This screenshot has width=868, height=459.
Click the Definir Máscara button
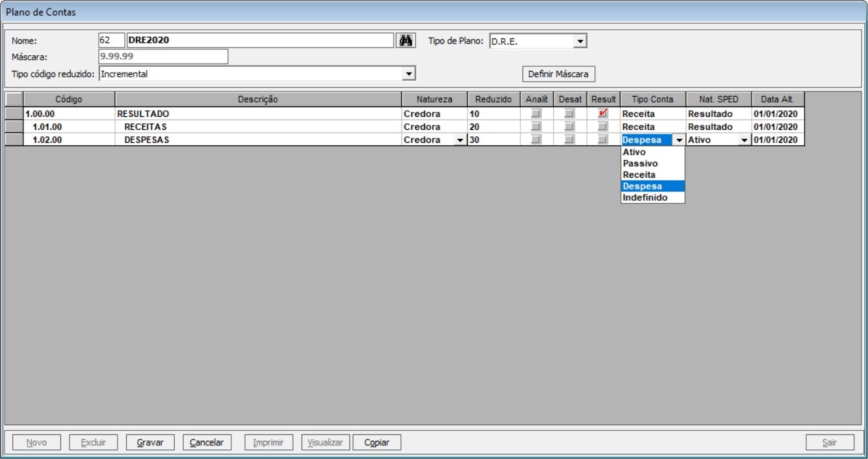coord(558,74)
